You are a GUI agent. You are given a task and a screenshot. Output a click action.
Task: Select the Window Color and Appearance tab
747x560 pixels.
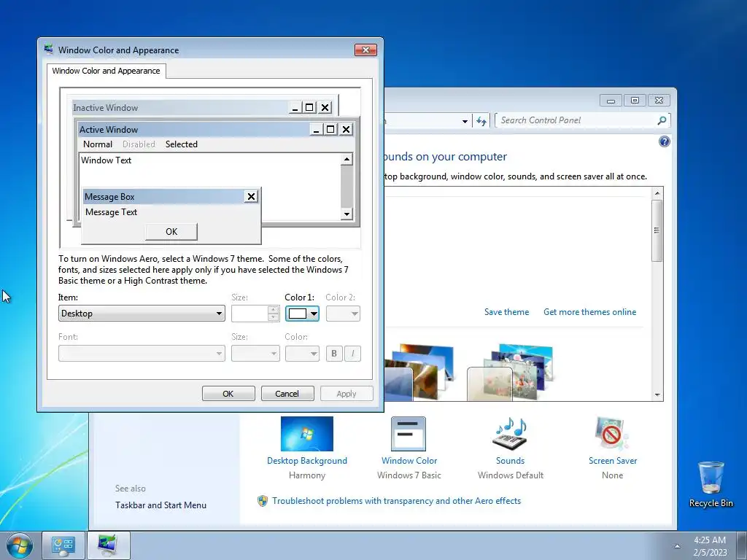click(107, 71)
